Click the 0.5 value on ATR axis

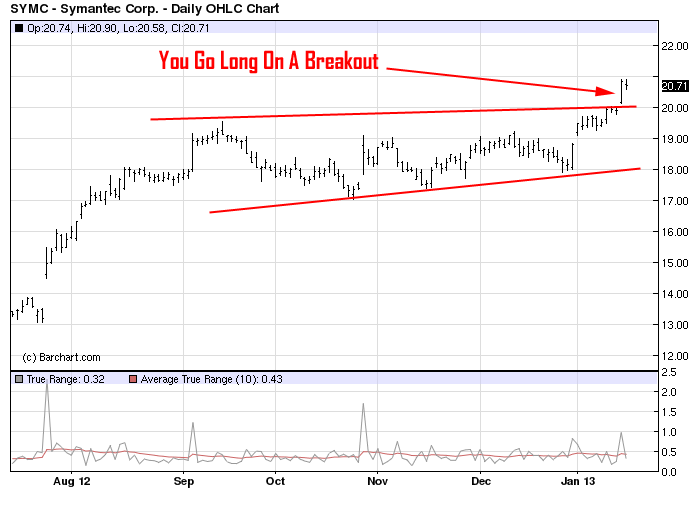[x=669, y=452]
